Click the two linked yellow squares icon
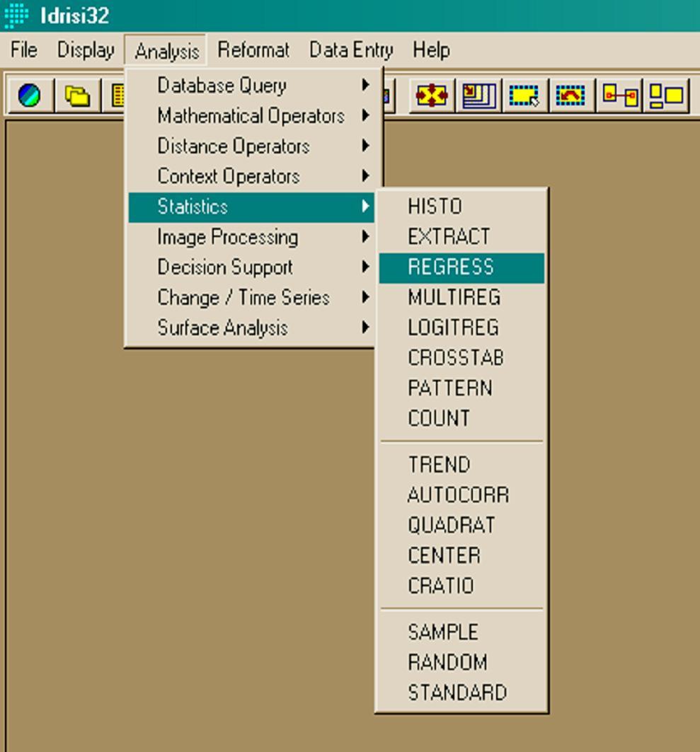Viewport: 700px width, 752px height. (620, 95)
